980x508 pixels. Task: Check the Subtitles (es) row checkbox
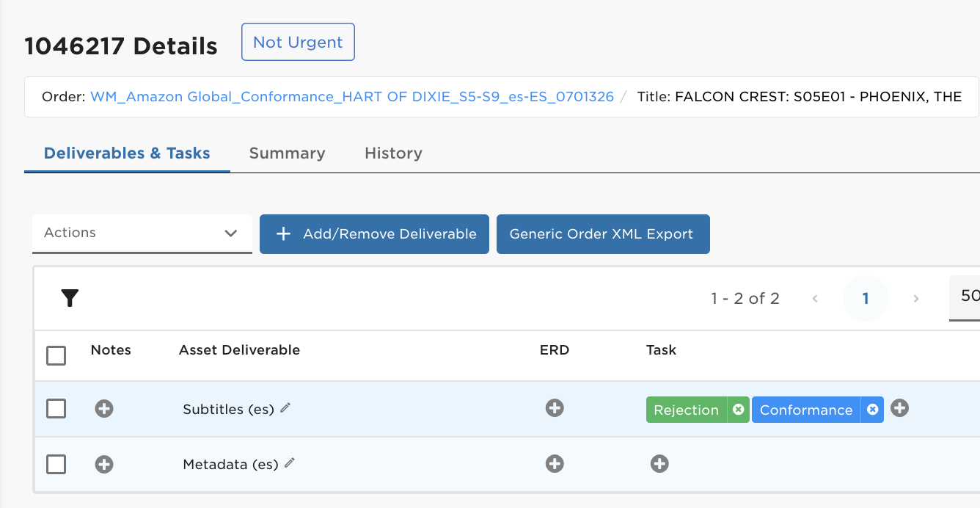coord(56,409)
